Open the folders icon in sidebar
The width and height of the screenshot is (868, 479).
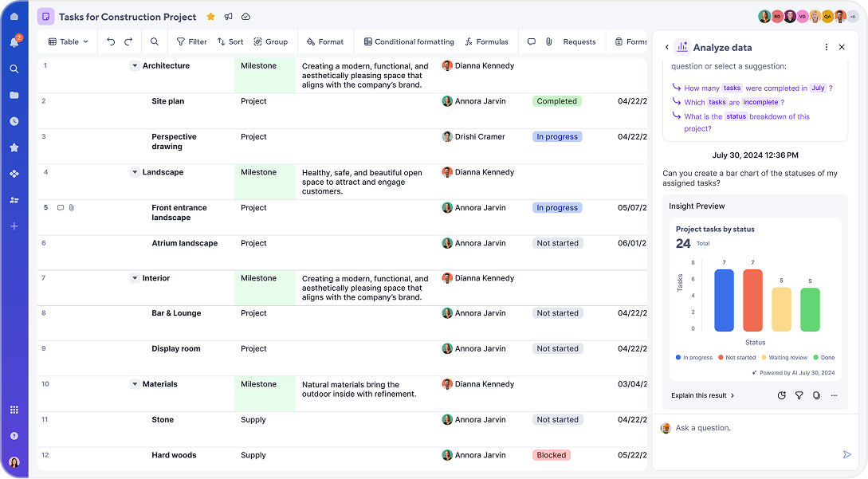[x=14, y=96]
